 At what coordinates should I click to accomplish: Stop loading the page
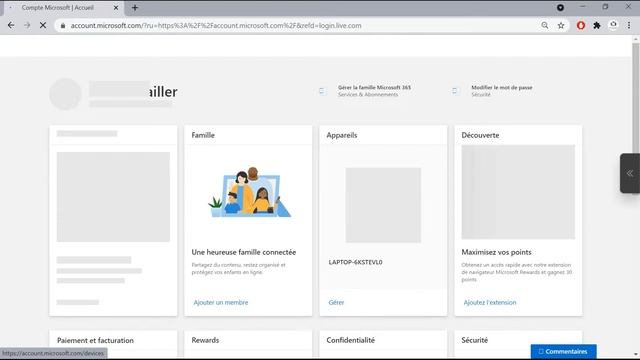pos(43,25)
